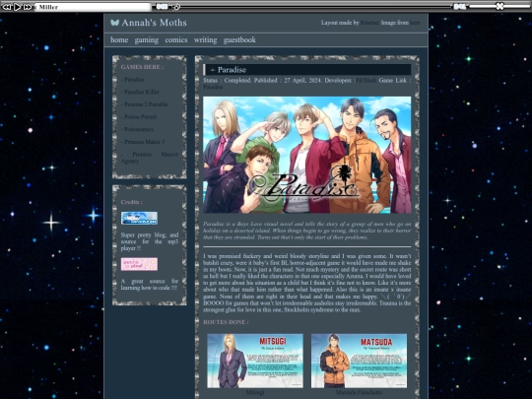
Task: Follow the 'here' image source link
Action: [415, 23]
